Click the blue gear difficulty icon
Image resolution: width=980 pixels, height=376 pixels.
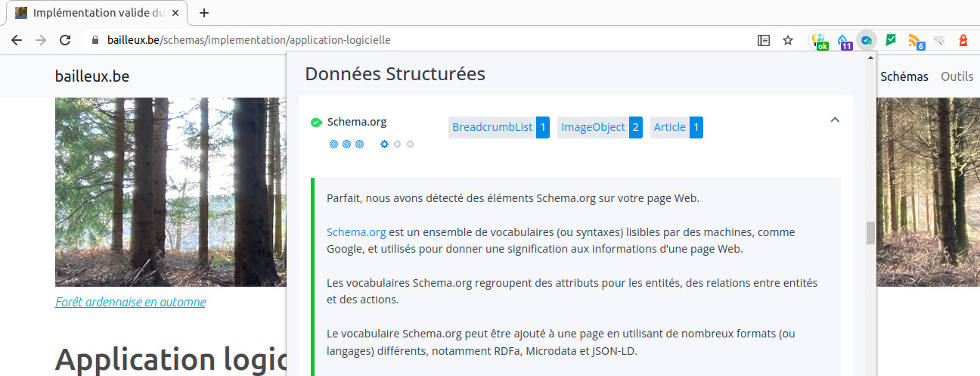pos(384,144)
